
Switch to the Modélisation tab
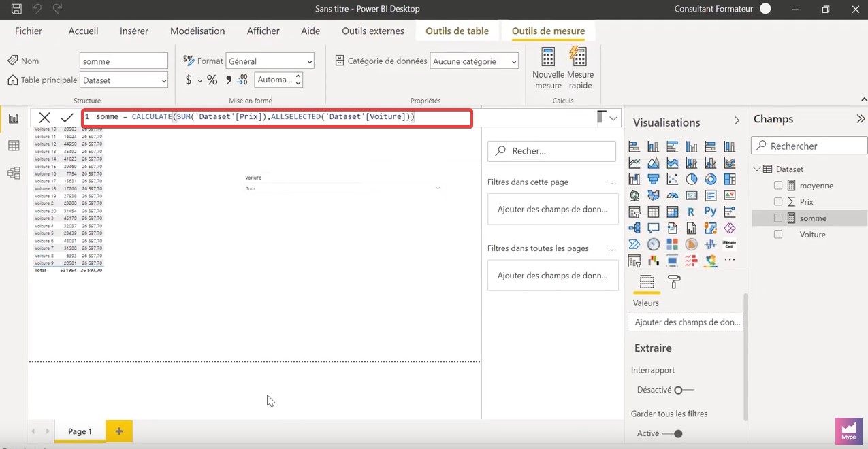pyautogui.click(x=197, y=31)
